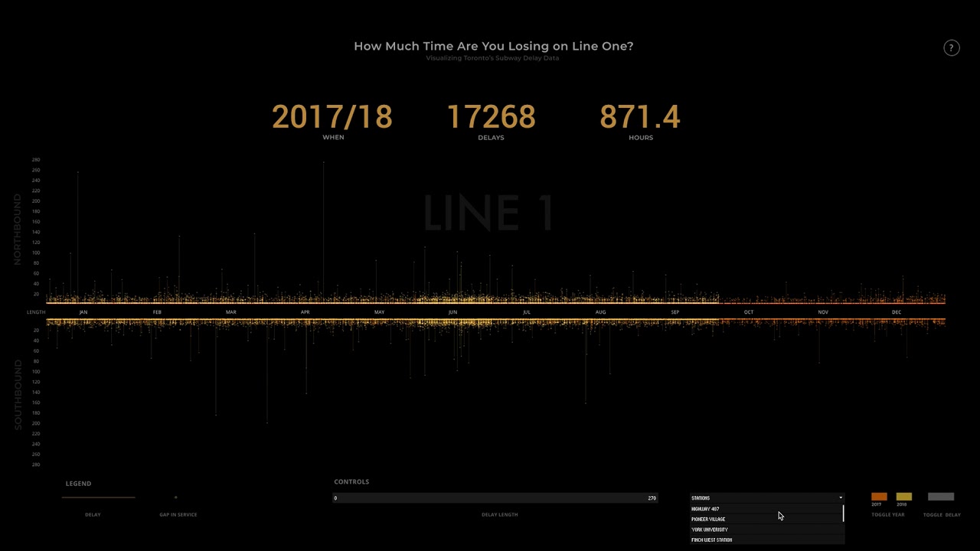Click the delay length minimum value 0

335,498
